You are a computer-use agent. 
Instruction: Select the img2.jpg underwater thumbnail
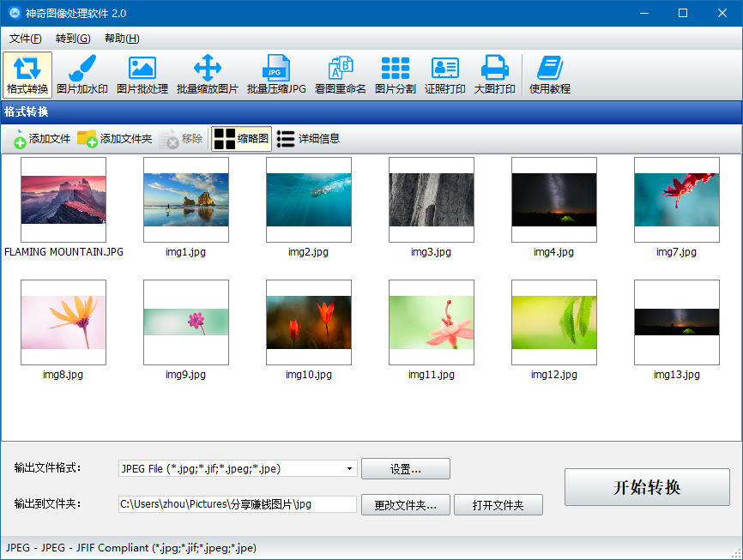[x=309, y=200]
